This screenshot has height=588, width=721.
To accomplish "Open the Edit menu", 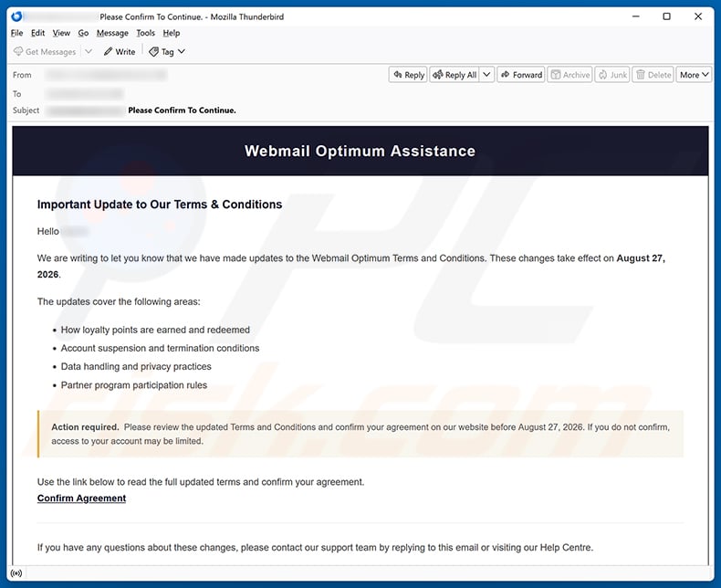I will coord(37,33).
